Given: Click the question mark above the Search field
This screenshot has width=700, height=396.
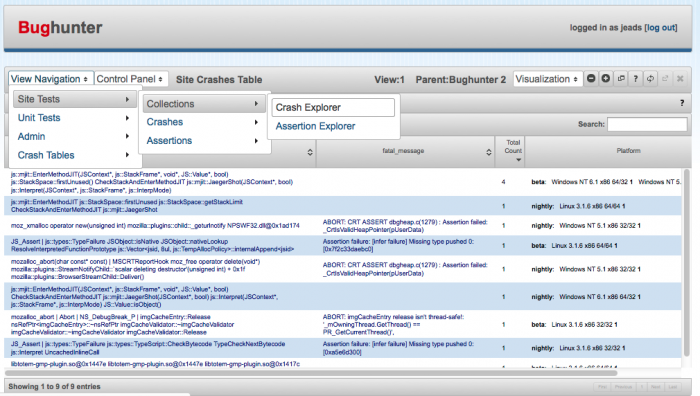Looking at the screenshot, I should pos(682,103).
